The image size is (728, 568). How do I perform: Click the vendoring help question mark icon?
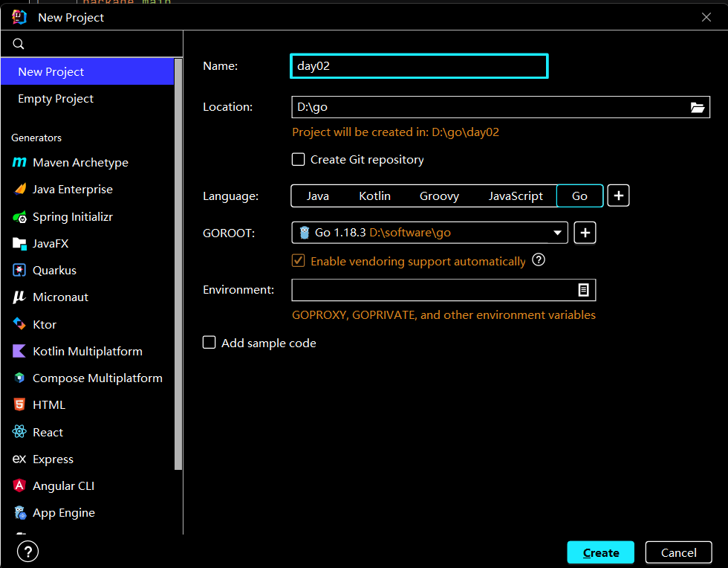[539, 259]
